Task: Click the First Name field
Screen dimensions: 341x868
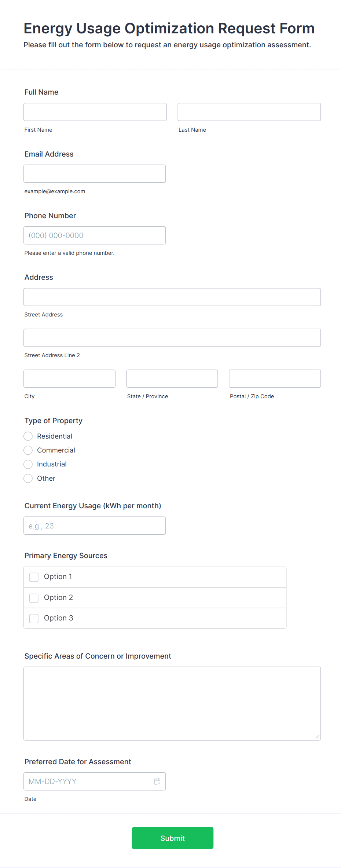Action: [95, 112]
